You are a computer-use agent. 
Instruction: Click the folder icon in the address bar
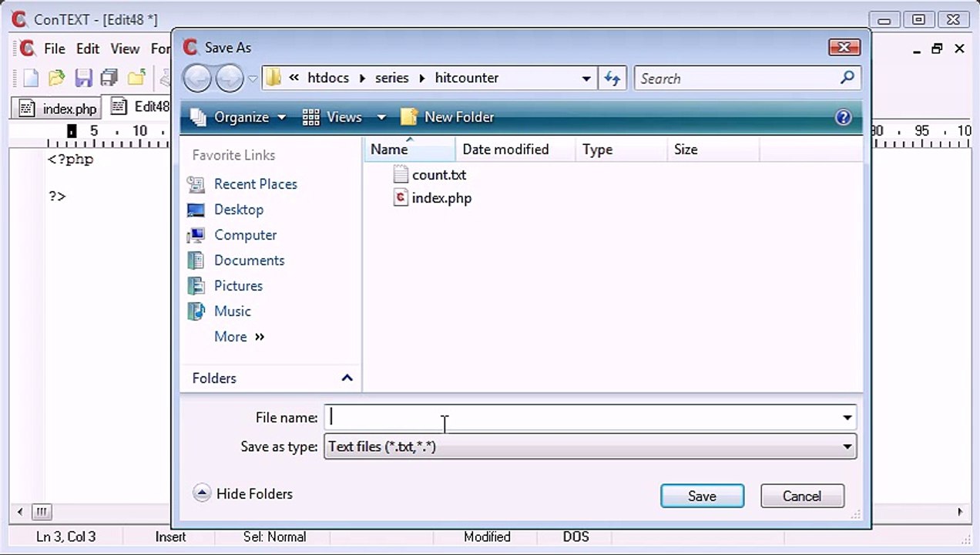tap(273, 78)
